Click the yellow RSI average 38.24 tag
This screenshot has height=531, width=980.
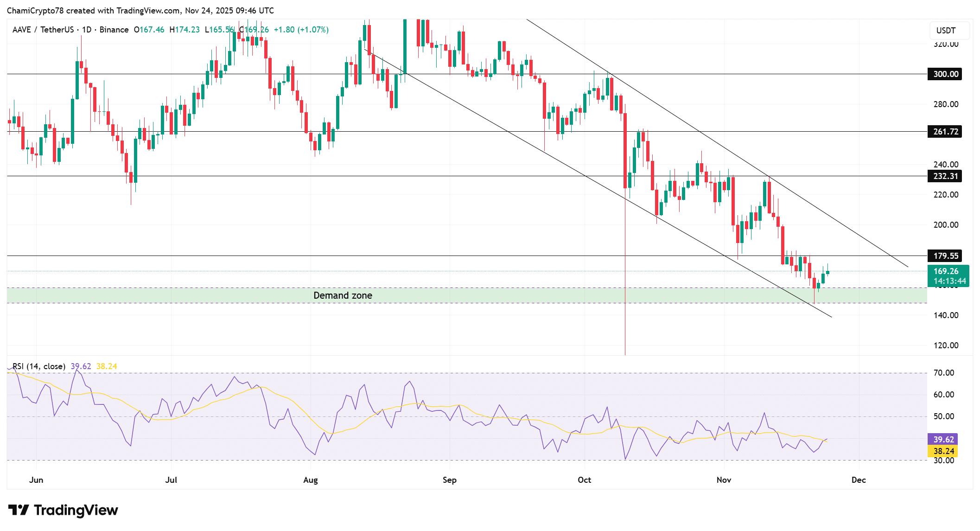944,451
